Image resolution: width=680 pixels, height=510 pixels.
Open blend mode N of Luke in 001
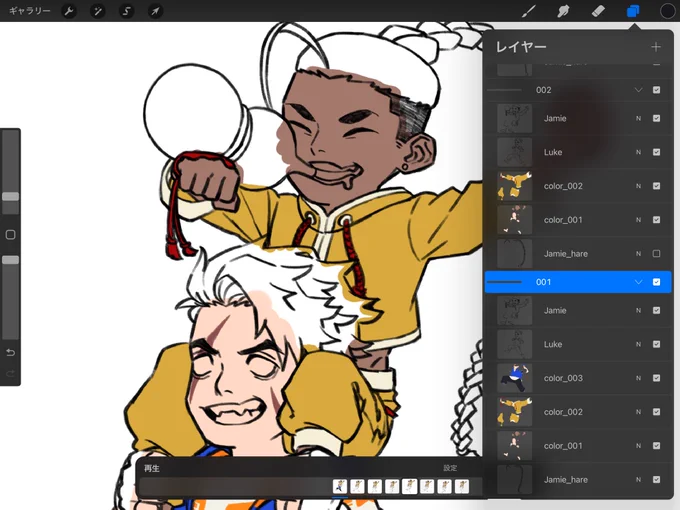coord(638,344)
